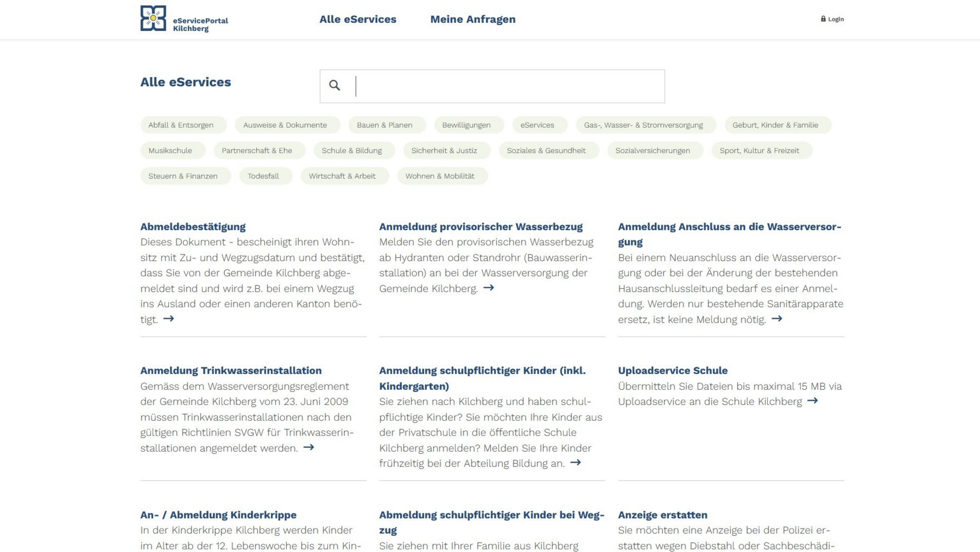The width and height of the screenshot is (980, 552).
Task: Click the text 'Dieses Dokument - bescheinigt ihren Wohn-'
Action: [x=247, y=242]
